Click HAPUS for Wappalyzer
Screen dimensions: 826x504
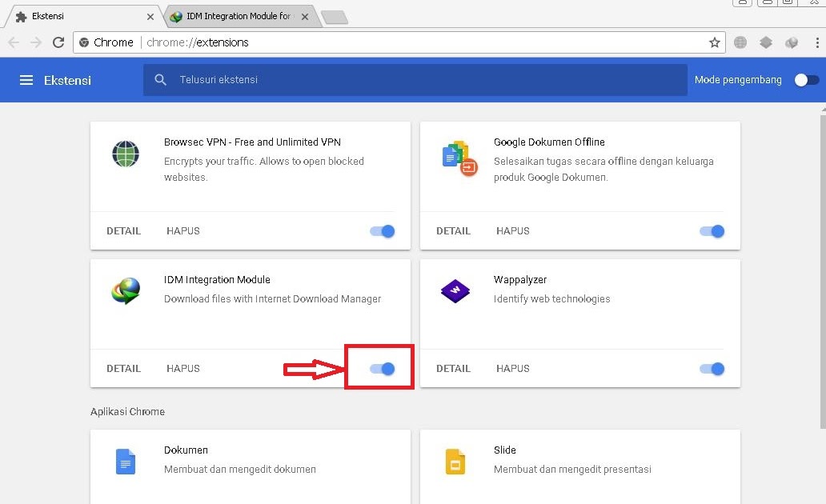pyautogui.click(x=513, y=368)
